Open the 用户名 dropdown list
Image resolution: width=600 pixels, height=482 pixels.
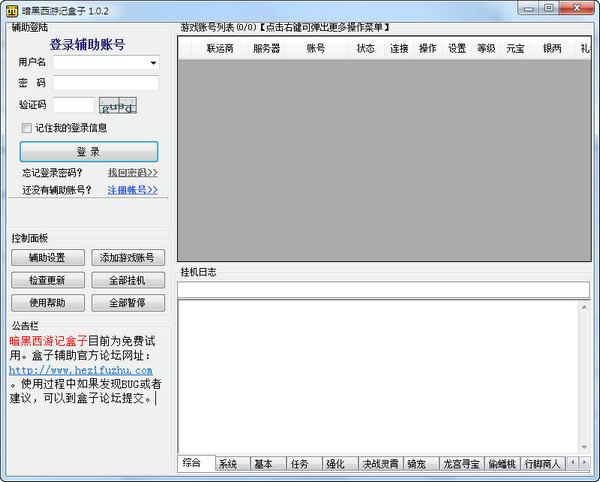[x=153, y=63]
